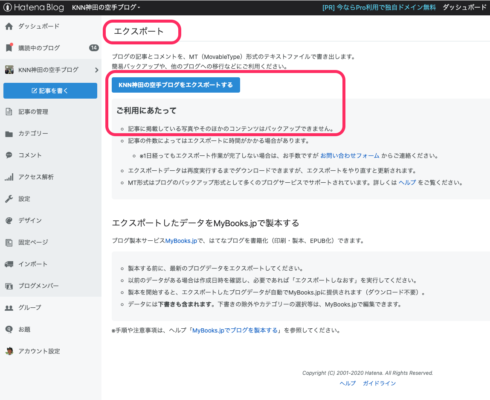The width and height of the screenshot is (490, 400).
Task: Click the account avatar icon for アカウント設定
Action: click(x=9, y=351)
